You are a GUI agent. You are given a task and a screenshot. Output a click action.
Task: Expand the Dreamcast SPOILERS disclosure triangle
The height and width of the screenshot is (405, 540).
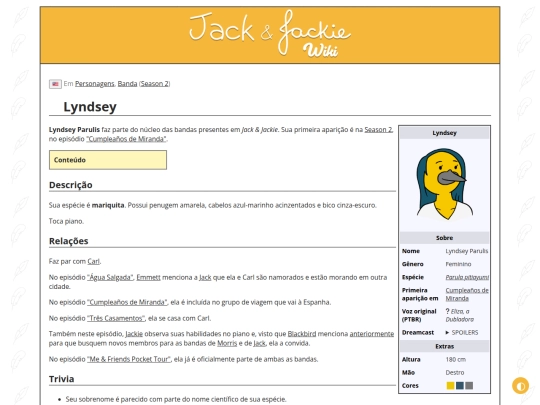click(x=447, y=332)
